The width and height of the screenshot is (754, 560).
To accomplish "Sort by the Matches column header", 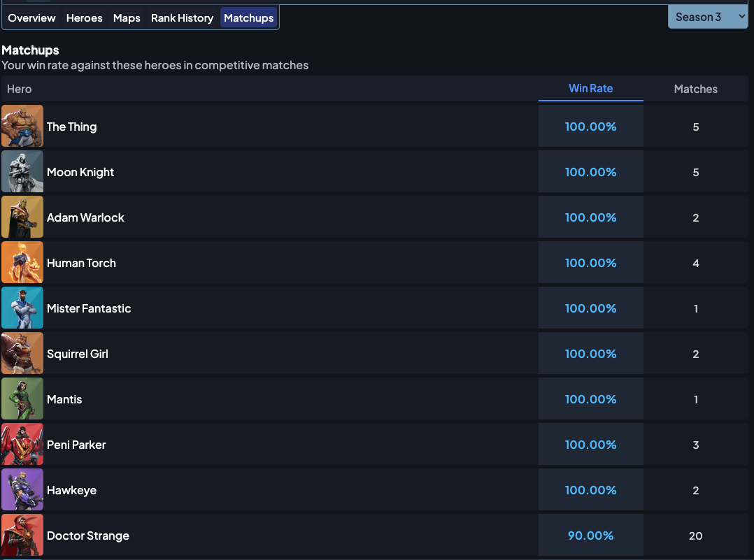I will (x=695, y=89).
